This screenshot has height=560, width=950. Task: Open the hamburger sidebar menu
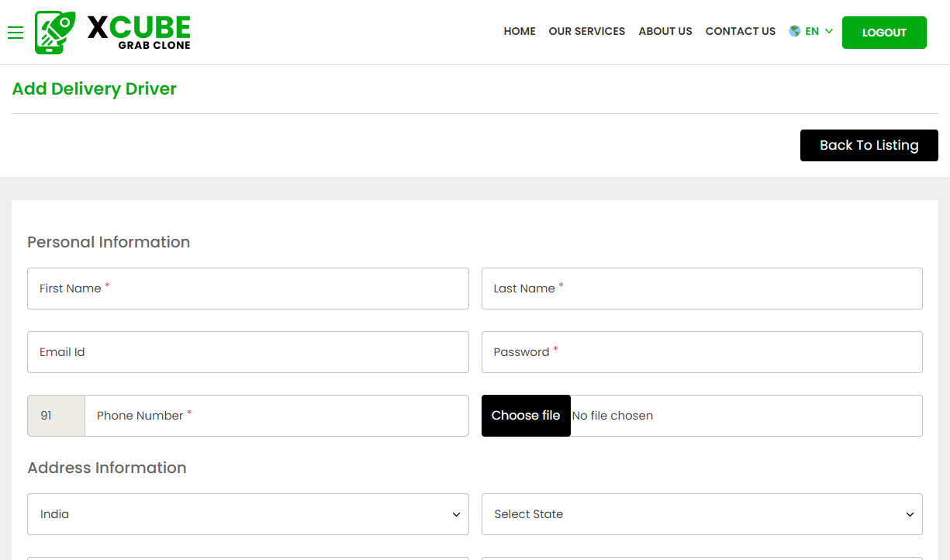pos(15,33)
